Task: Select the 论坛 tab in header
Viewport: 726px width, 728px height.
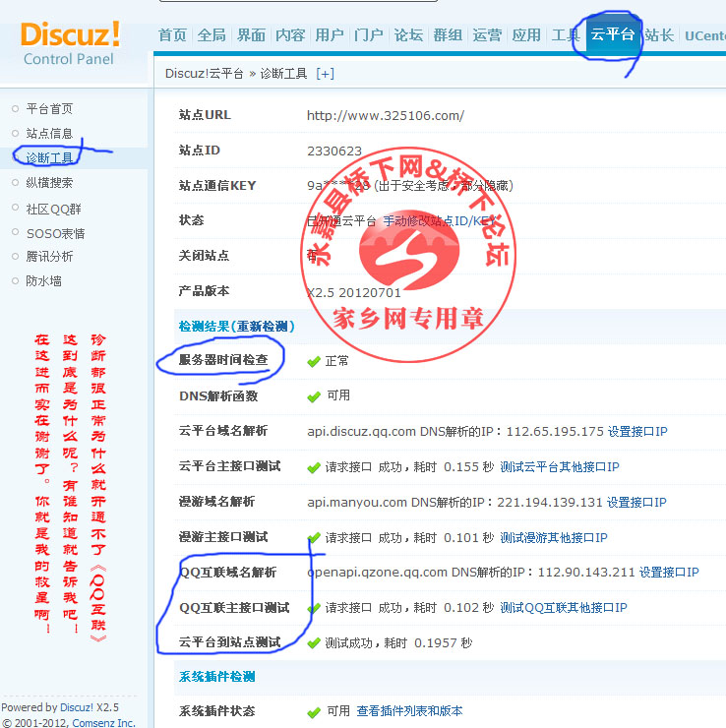Action: pyautogui.click(x=408, y=35)
